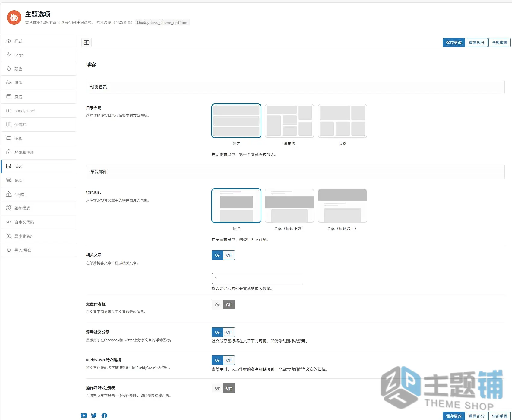Viewport: 512px width, 420px height.
Task: Click the tools icon beside 维护模式
Action: tap(9, 208)
